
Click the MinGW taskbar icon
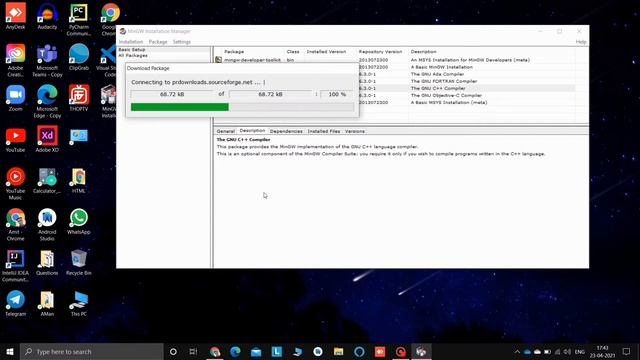pyautogui.click(x=421, y=351)
